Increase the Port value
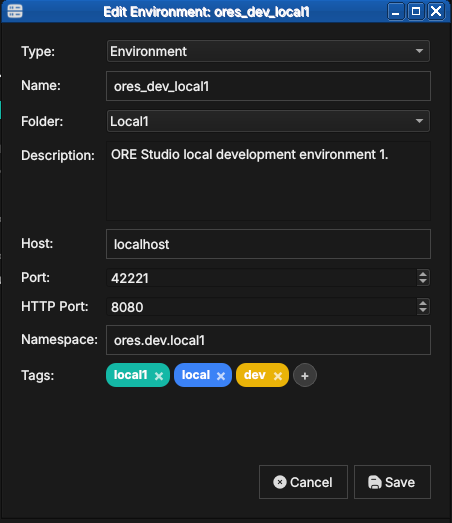Image resolution: width=452 pixels, height=523 pixels. (x=423, y=274)
